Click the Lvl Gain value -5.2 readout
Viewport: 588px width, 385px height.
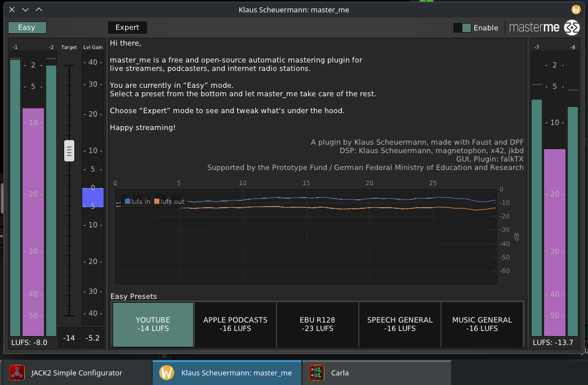[x=93, y=338]
